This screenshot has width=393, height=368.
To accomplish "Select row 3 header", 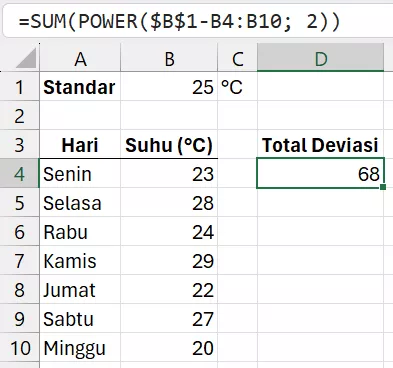I will 19,145.
